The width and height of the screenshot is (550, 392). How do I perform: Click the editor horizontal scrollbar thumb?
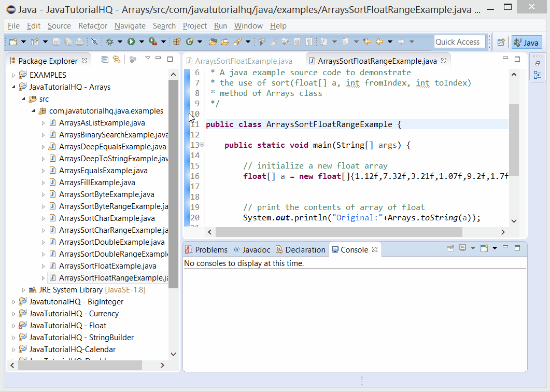339,232
